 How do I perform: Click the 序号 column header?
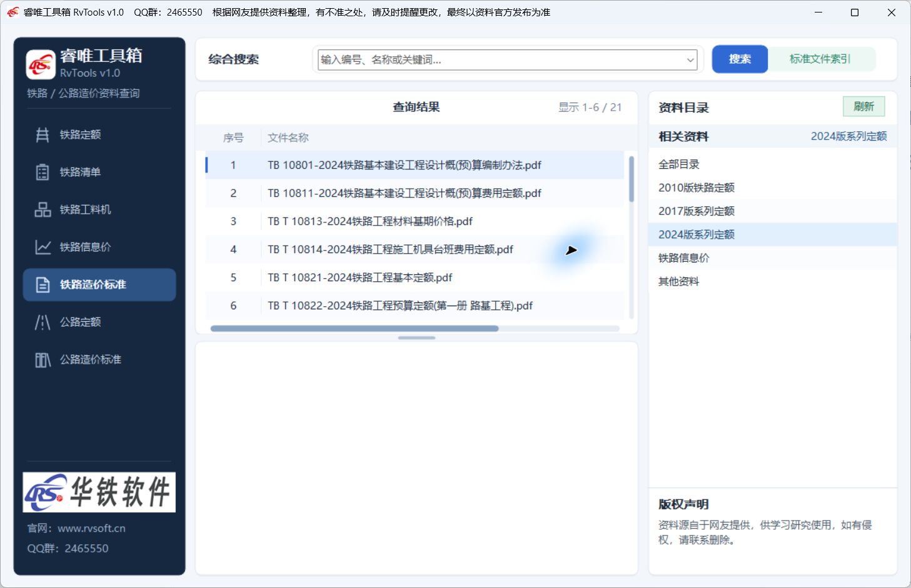coord(233,137)
